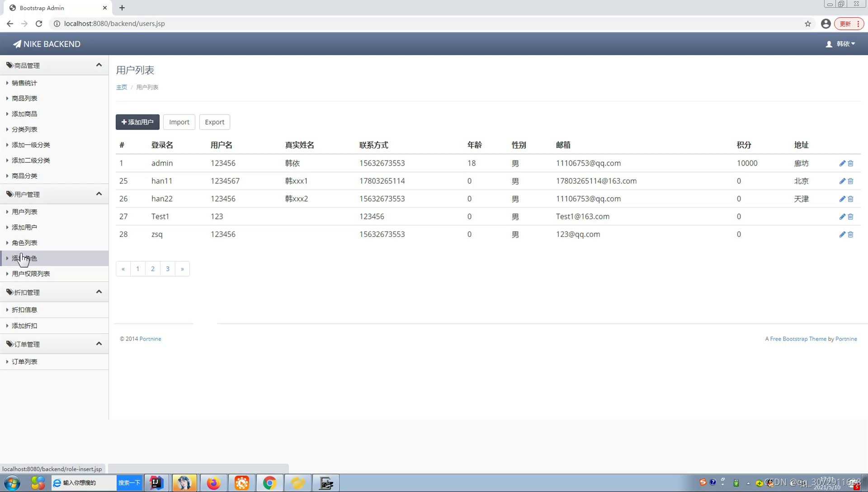This screenshot has width=868, height=492.
Task: Open 商品列表 in sidebar
Action: [x=24, y=98]
